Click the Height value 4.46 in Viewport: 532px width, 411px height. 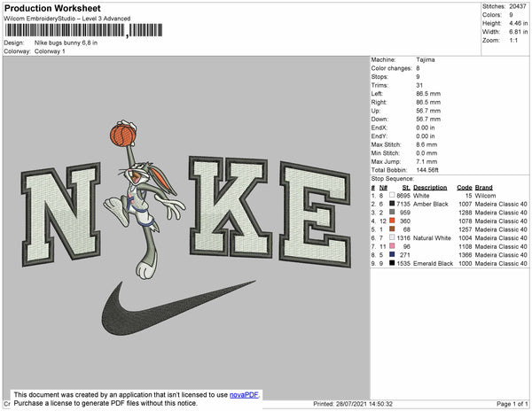click(x=518, y=23)
